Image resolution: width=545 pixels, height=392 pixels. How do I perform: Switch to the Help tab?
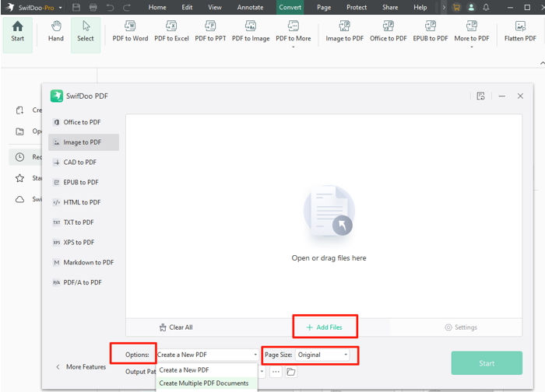[x=420, y=7]
